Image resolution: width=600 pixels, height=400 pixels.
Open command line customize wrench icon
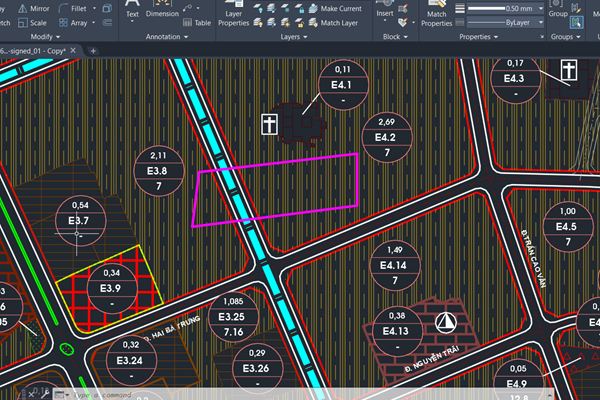(45, 394)
